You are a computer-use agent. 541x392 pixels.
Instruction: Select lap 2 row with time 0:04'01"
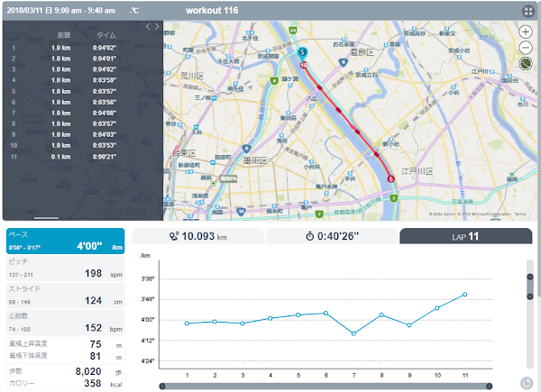(83, 59)
